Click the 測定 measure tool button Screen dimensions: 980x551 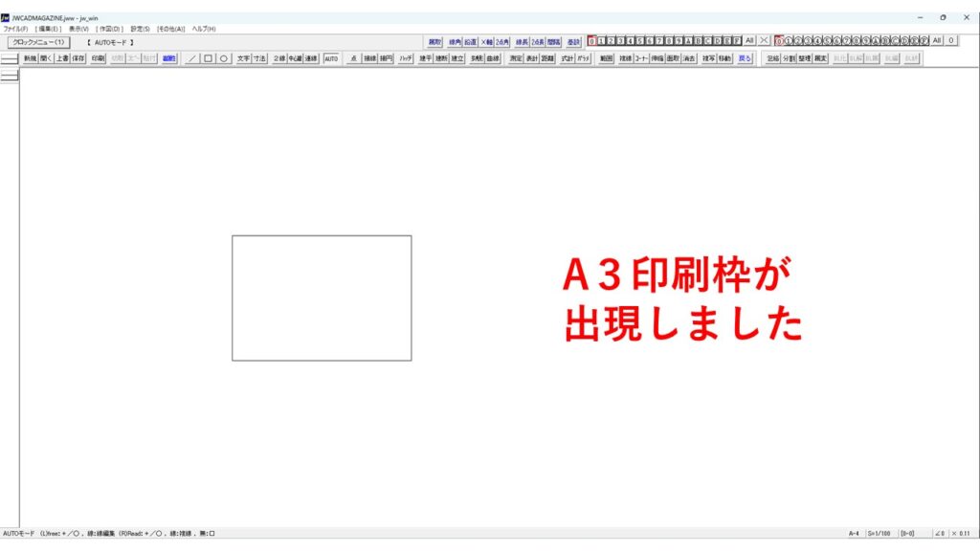click(516, 58)
